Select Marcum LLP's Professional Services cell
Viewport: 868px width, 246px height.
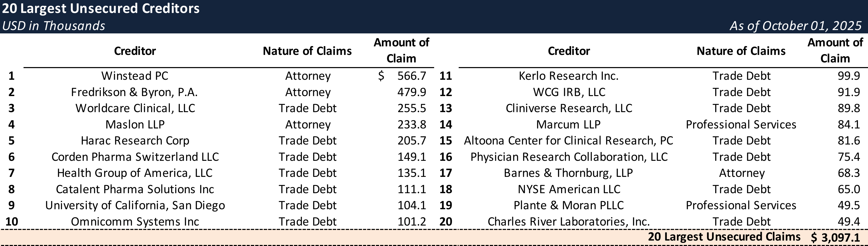tap(741, 125)
